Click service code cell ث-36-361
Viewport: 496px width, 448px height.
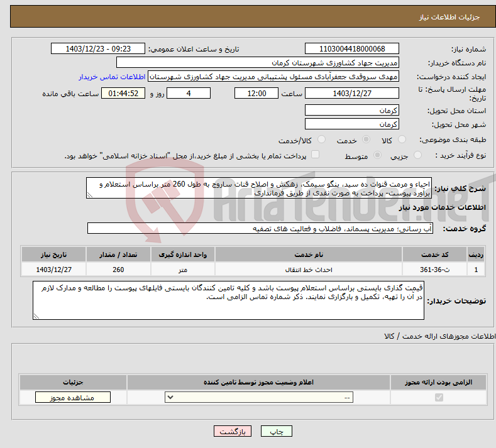tap(435, 270)
